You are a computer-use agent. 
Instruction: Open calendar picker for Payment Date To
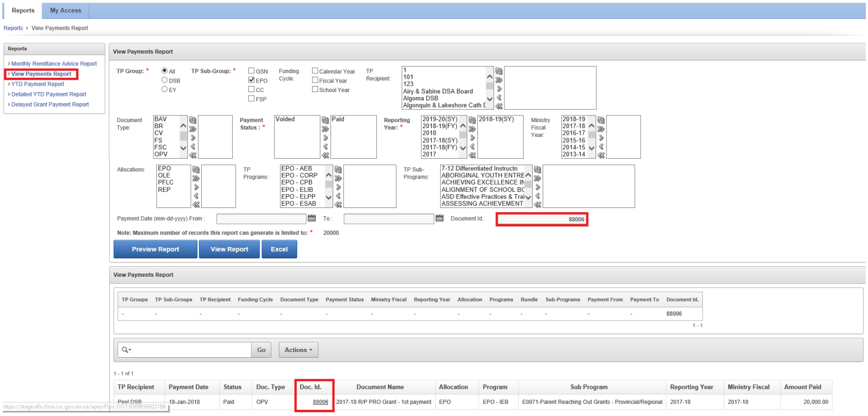[440, 219]
